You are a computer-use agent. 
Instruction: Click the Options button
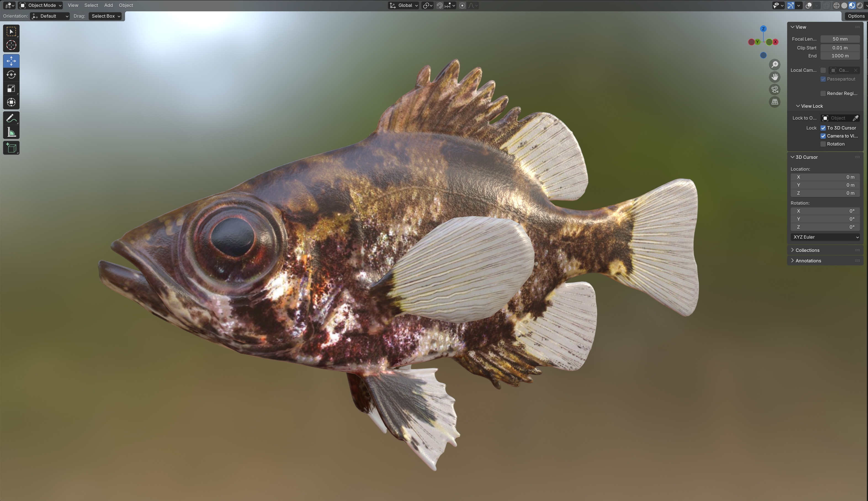pyautogui.click(x=856, y=16)
